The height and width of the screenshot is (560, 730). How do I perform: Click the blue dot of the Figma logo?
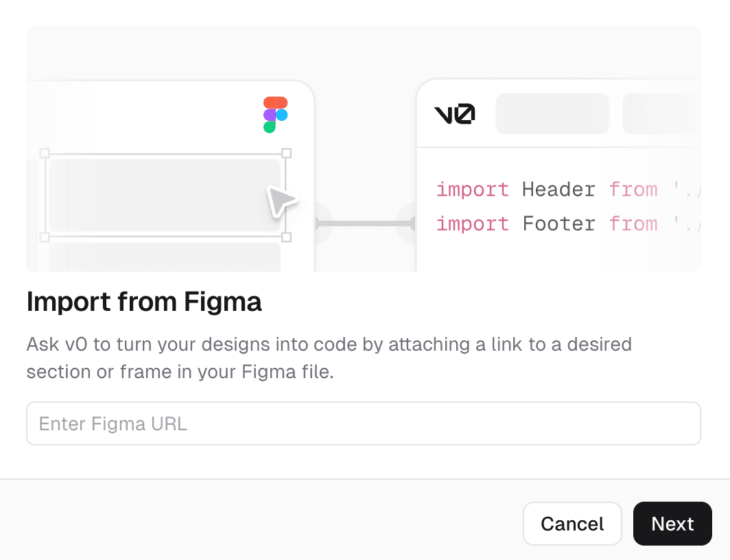pos(281,115)
